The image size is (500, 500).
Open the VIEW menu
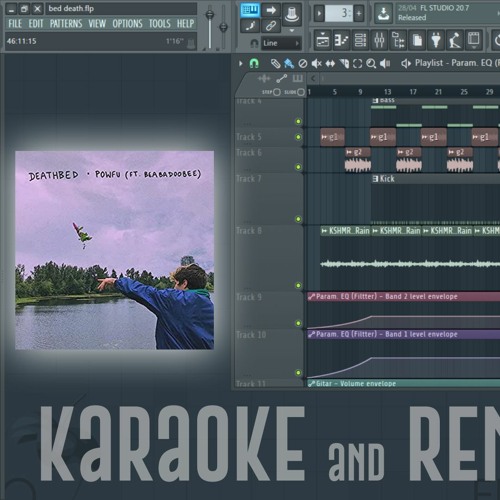pyautogui.click(x=97, y=24)
